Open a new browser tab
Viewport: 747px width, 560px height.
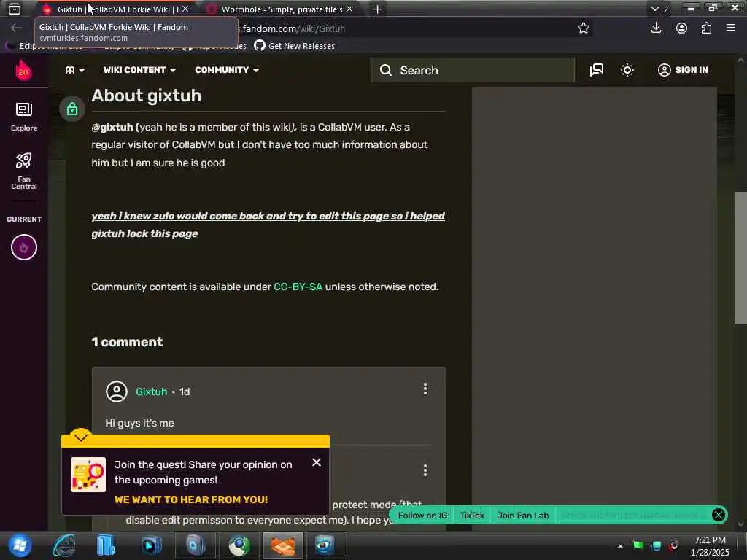[377, 9]
